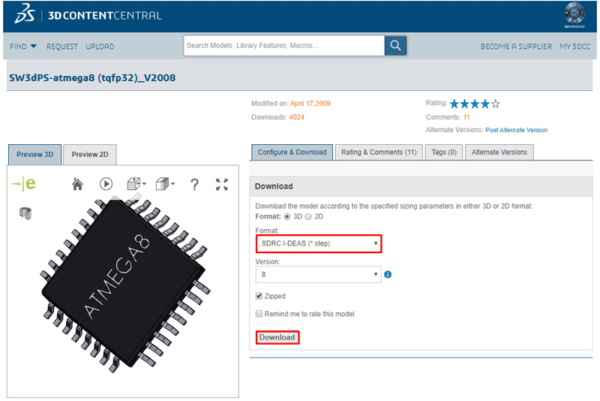Toggle the Zipped checkbox
600x401 pixels.
(x=259, y=296)
